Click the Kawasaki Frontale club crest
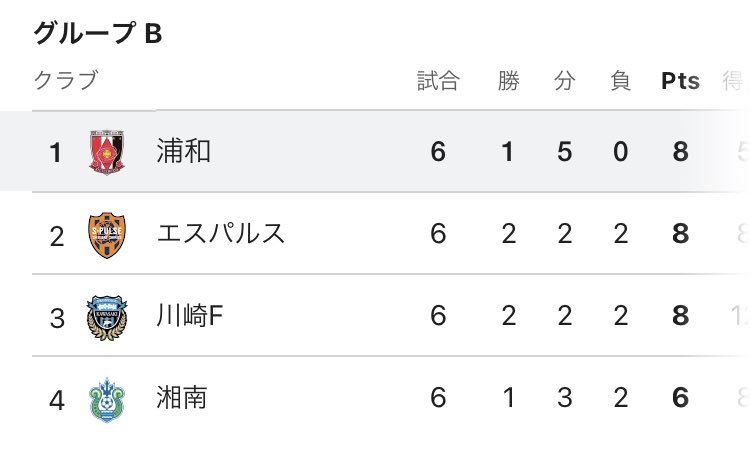This screenshot has height=466, width=750. click(107, 317)
